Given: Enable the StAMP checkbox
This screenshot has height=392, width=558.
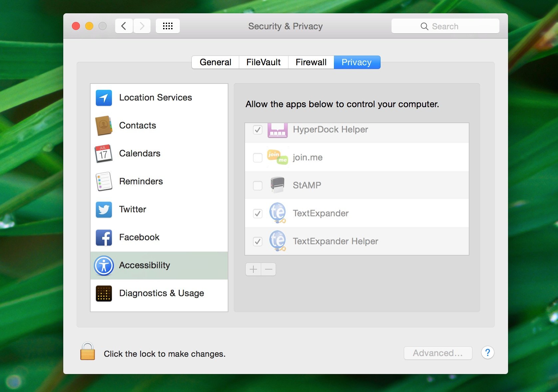Looking at the screenshot, I should tap(258, 185).
